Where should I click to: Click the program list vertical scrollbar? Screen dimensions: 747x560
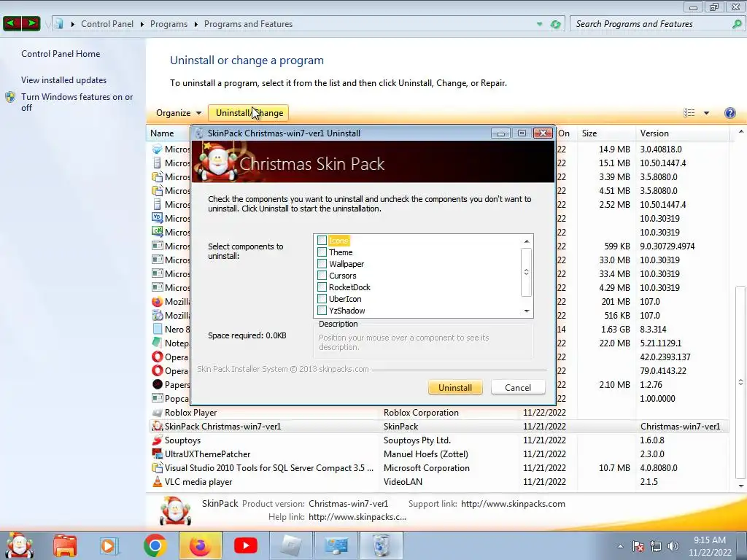(x=740, y=382)
